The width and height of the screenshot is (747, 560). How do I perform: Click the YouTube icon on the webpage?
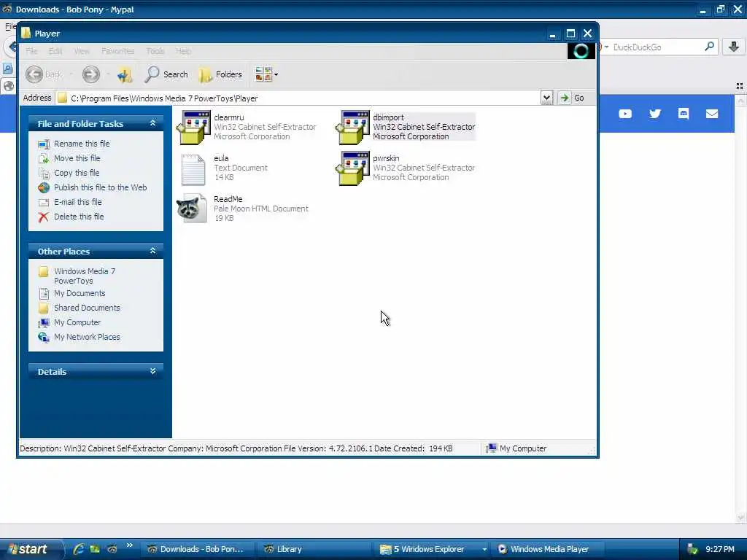(625, 114)
